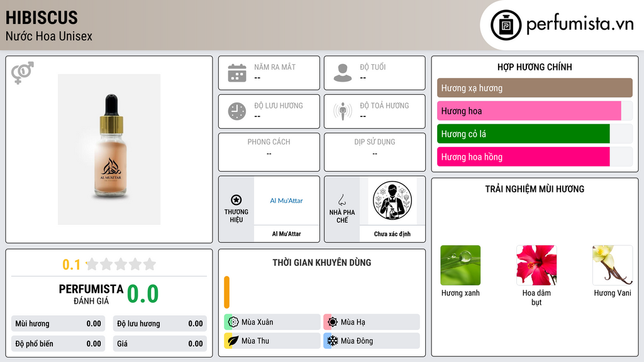Click the orange recommended-time bar
The image size is (644, 362).
point(226,292)
